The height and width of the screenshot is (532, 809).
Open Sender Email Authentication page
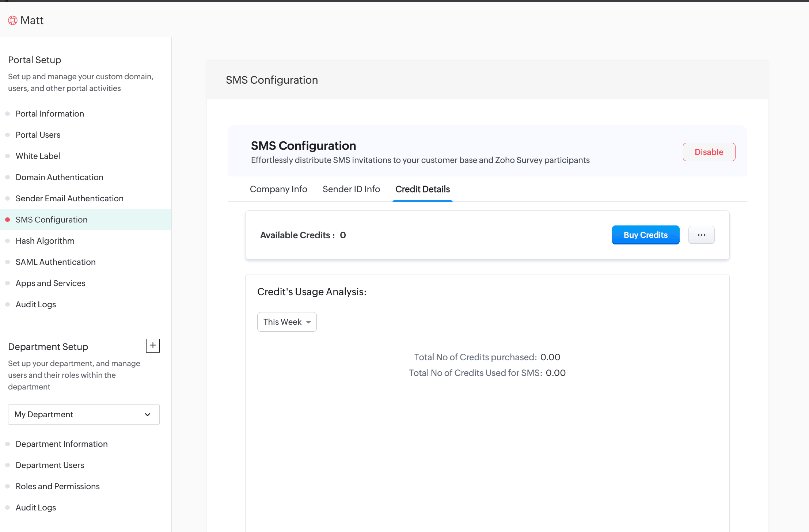coord(69,198)
